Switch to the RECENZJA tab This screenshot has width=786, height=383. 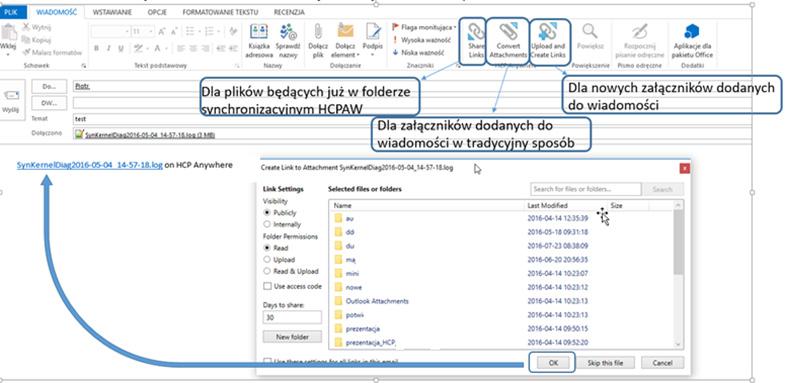click(289, 12)
